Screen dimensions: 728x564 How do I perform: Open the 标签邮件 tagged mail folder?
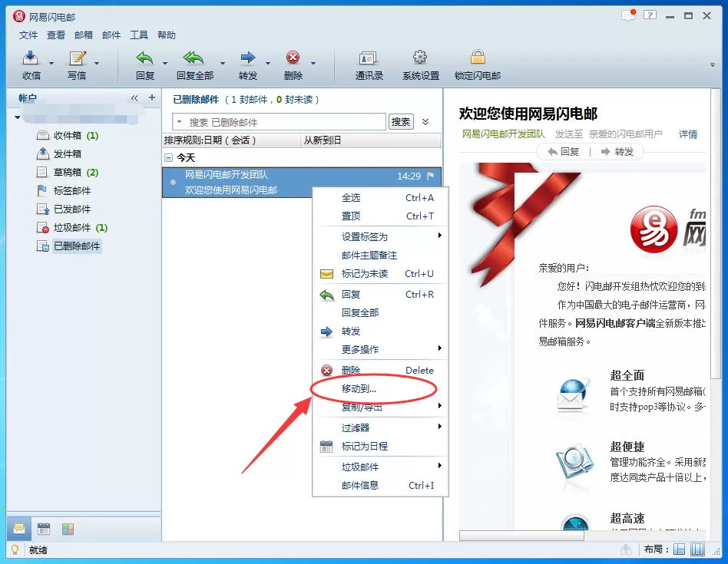64,190
